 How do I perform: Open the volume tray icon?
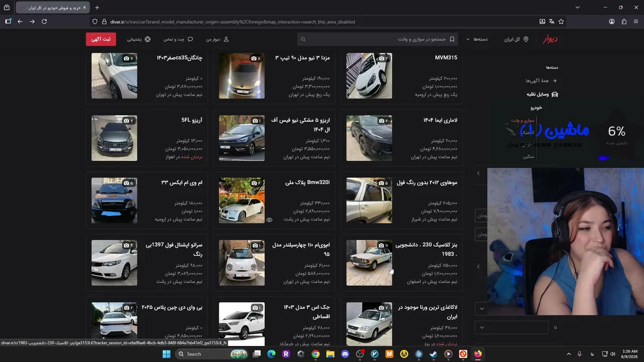point(613,354)
